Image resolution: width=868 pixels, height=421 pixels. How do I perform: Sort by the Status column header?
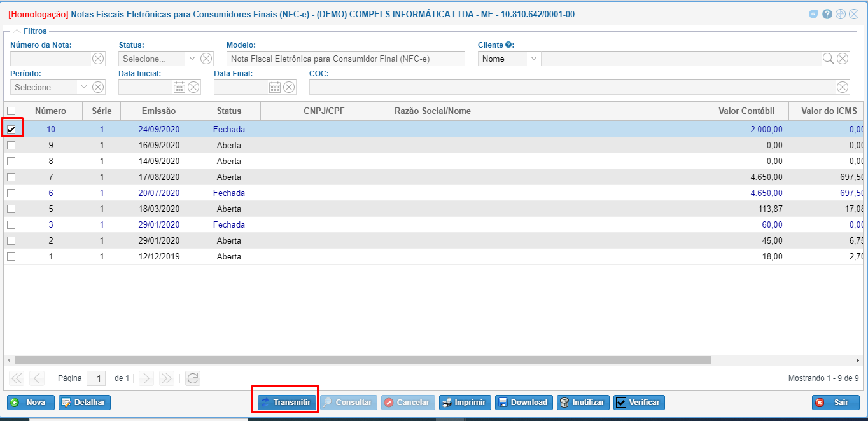click(x=229, y=111)
